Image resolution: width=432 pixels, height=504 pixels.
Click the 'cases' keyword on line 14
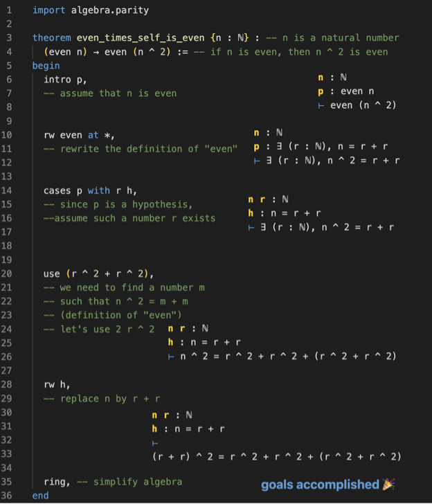tap(57, 190)
